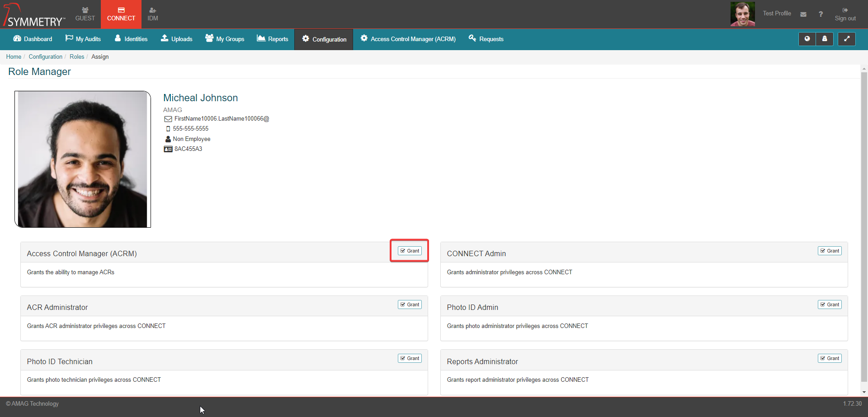Viewport: 868px width, 417px height.
Task: Click the Non Employee label
Action: click(x=191, y=139)
